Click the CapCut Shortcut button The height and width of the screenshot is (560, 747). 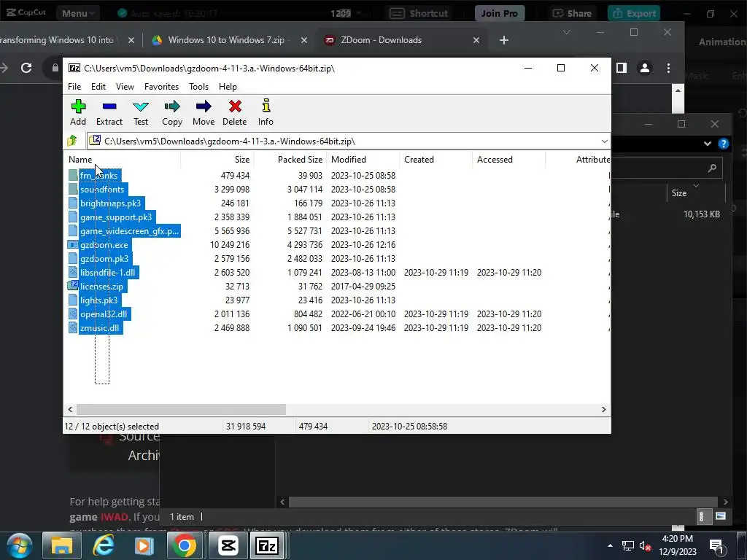tap(419, 13)
